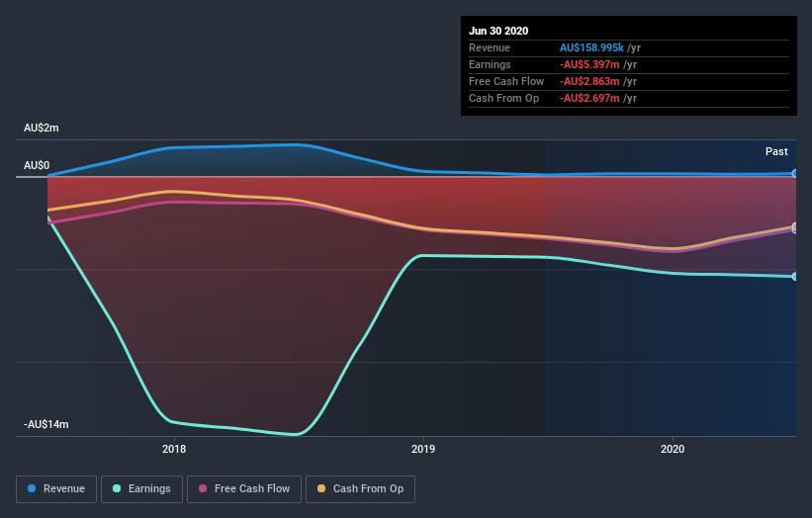The image size is (812, 518).
Task: Click the Jun 30 2020 tooltip date
Action: pyautogui.click(x=498, y=31)
